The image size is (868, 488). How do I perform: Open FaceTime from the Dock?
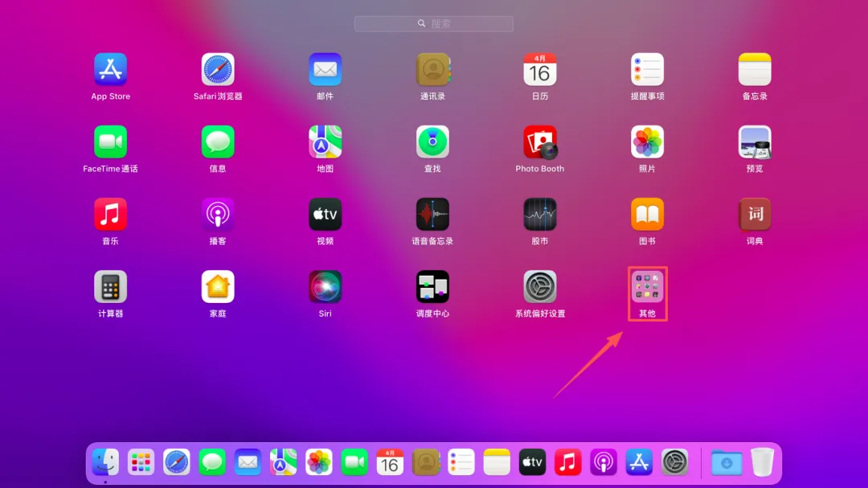click(354, 462)
